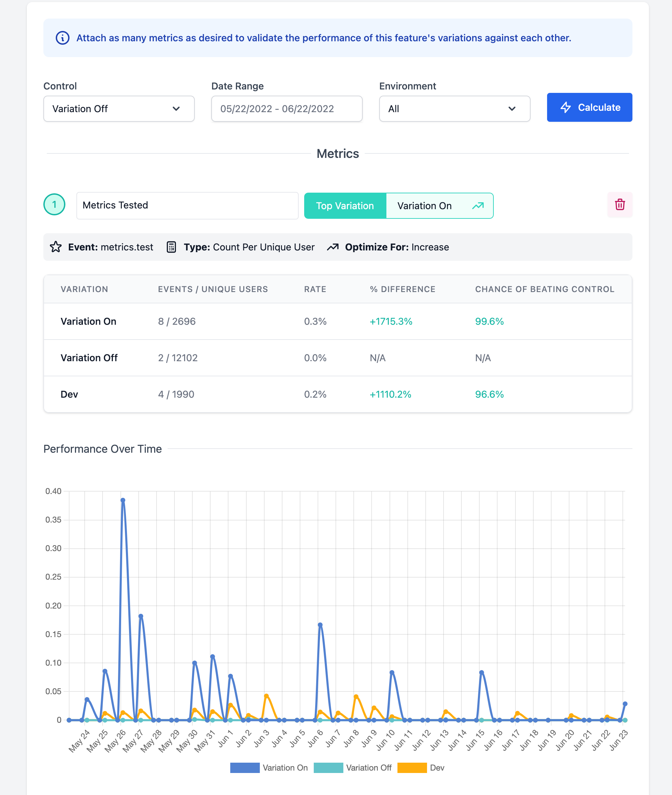Click the Variation On top variation badge

click(x=440, y=206)
